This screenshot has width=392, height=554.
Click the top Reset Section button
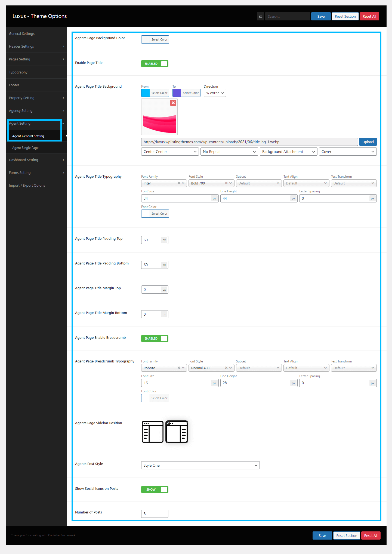click(345, 16)
